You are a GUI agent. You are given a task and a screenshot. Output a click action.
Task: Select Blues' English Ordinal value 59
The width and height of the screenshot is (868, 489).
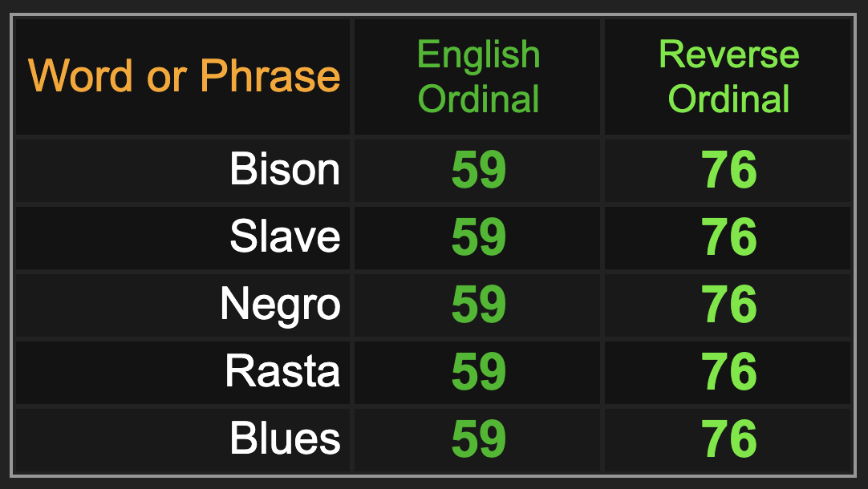(x=479, y=438)
